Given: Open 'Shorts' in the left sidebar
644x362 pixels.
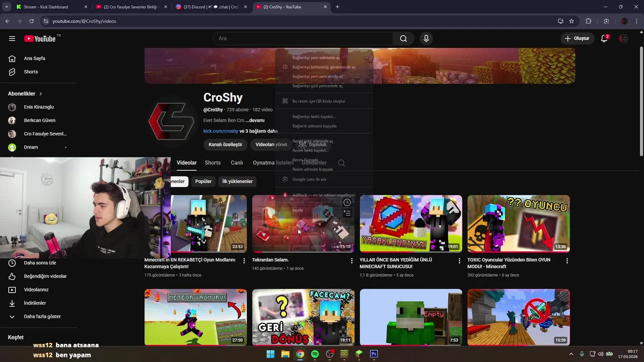Looking at the screenshot, I should click(31, 72).
